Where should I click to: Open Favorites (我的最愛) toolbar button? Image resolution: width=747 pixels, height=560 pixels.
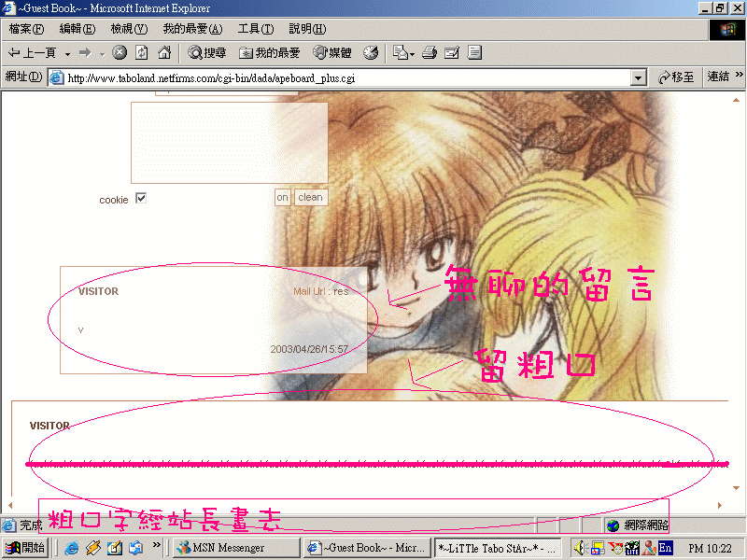coord(270,53)
